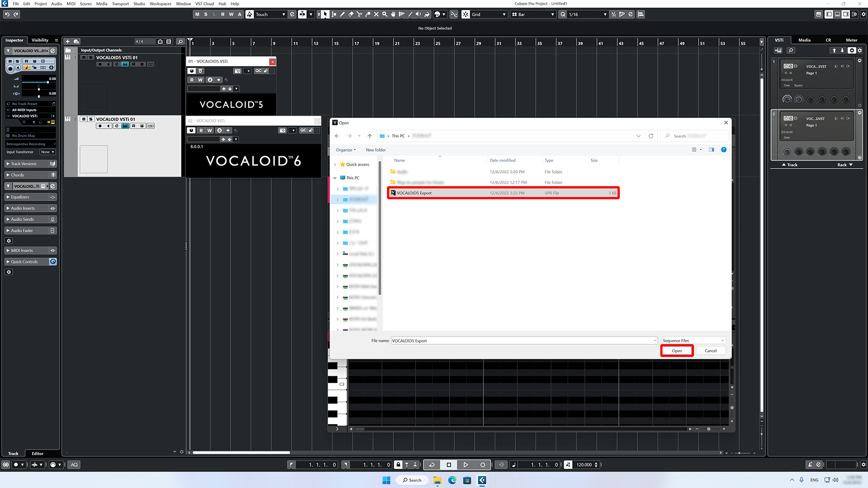Solo the second VOCALOID VSTi 01 track
The image size is (868, 488).
[91, 119]
